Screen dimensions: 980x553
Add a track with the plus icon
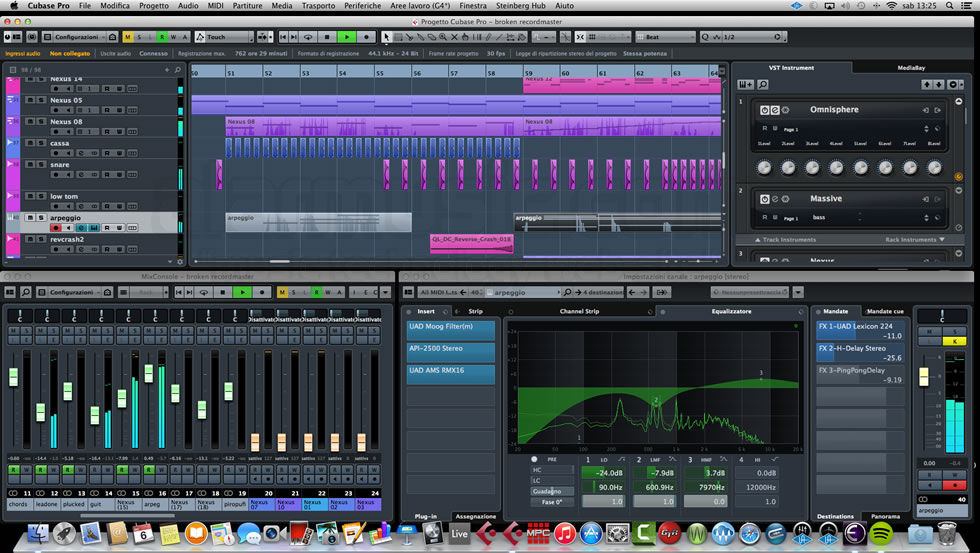coord(167,70)
